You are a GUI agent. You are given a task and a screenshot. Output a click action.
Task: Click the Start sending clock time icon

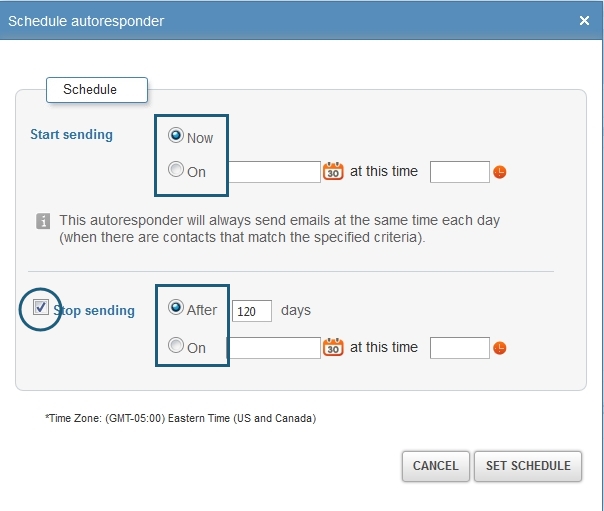point(500,172)
